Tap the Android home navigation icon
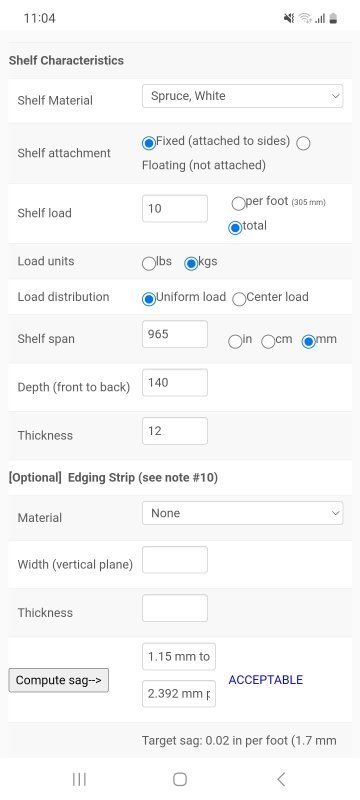Screen dimensions: 360x800 tap(179, 779)
